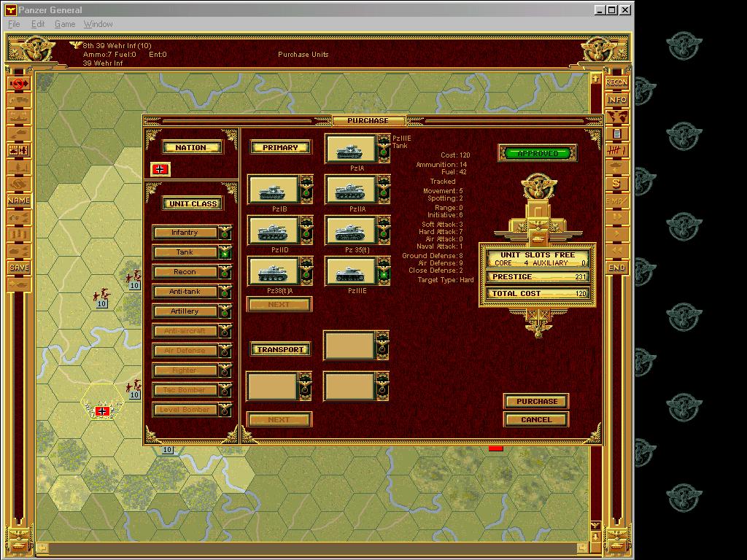This screenshot has height=560, width=747.
Task: Click the double-arrow fast forward icon
Action: pos(616,217)
